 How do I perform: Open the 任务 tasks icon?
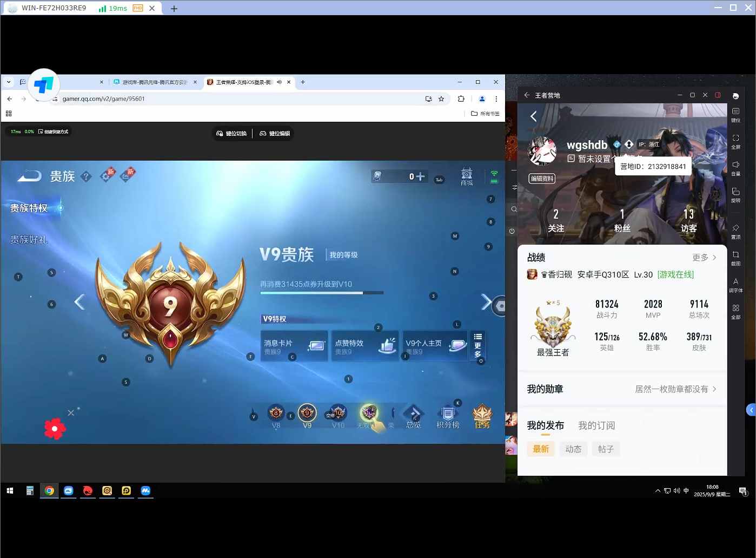click(482, 417)
